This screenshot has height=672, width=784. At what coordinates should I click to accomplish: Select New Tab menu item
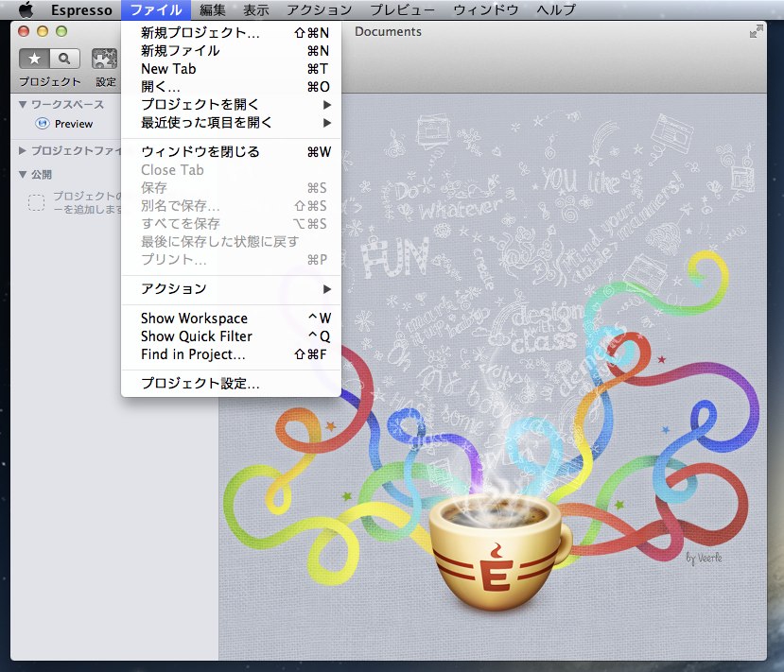click(x=231, y=69)
